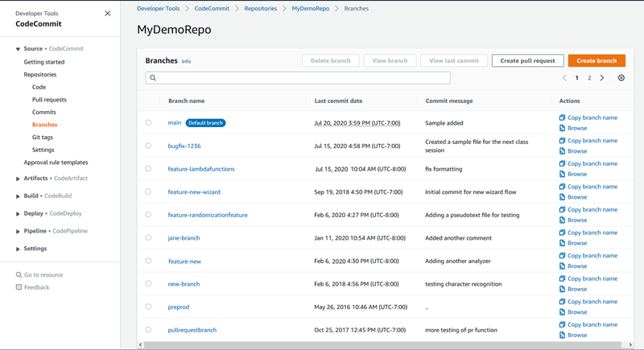Go to next page arrow in pagination
Screen dimensions: 644x350
pos(602,78)
